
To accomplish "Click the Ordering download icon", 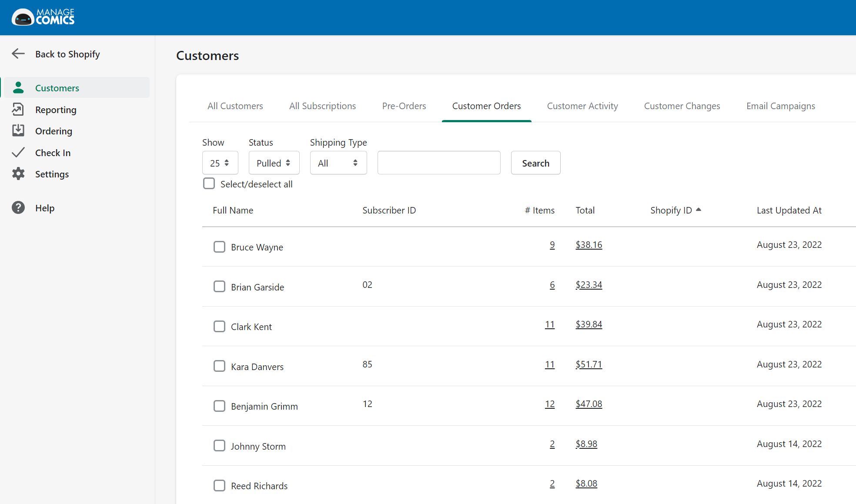I will (18, 131).
